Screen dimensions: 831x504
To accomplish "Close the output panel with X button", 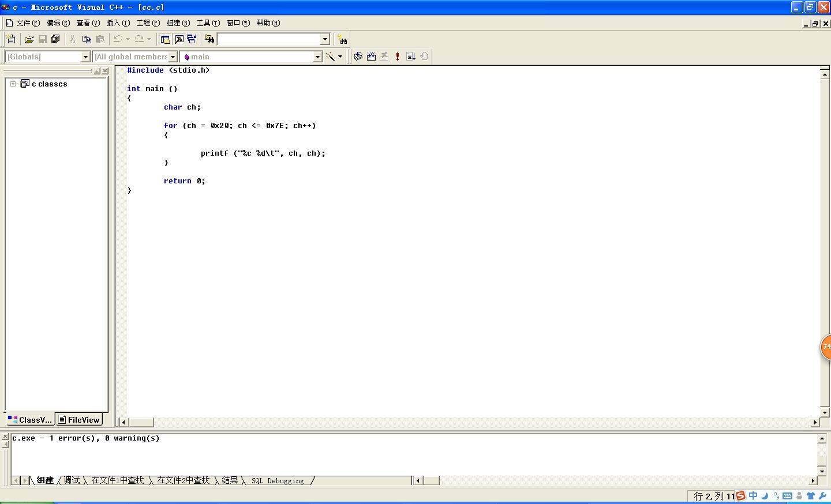I will click(5, 437).
